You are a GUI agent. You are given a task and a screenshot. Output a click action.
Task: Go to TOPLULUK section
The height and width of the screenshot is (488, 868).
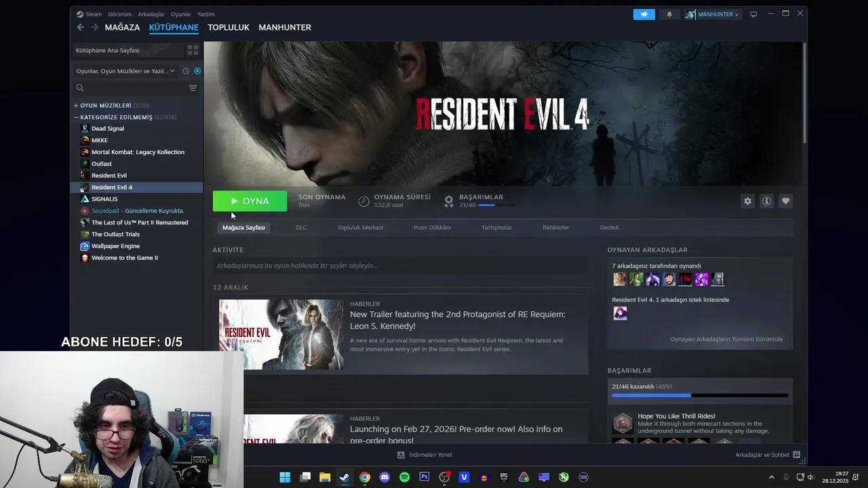[229, 27]
